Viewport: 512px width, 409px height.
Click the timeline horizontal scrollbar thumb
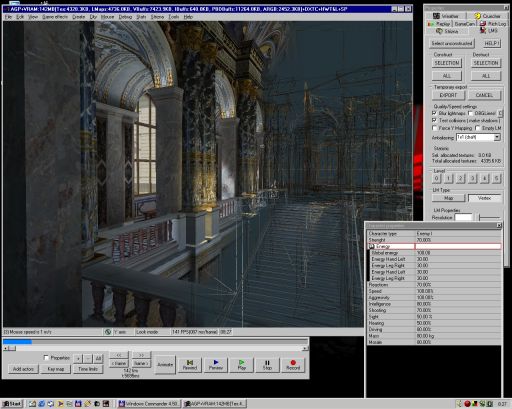12,348
